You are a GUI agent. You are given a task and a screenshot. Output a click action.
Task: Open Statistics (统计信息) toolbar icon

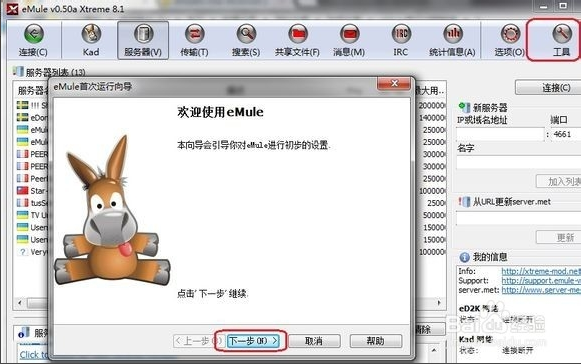452,40
